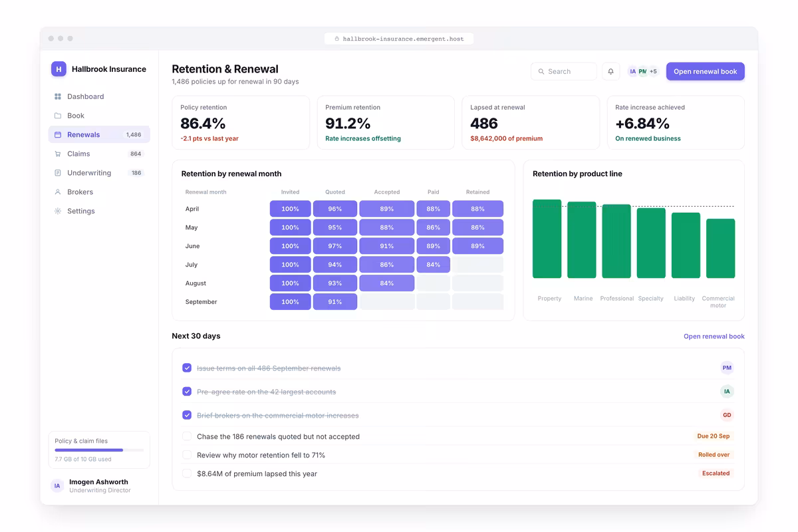
Task: Go to Dashboard in sidebar
Action: (x=99, y=96)
